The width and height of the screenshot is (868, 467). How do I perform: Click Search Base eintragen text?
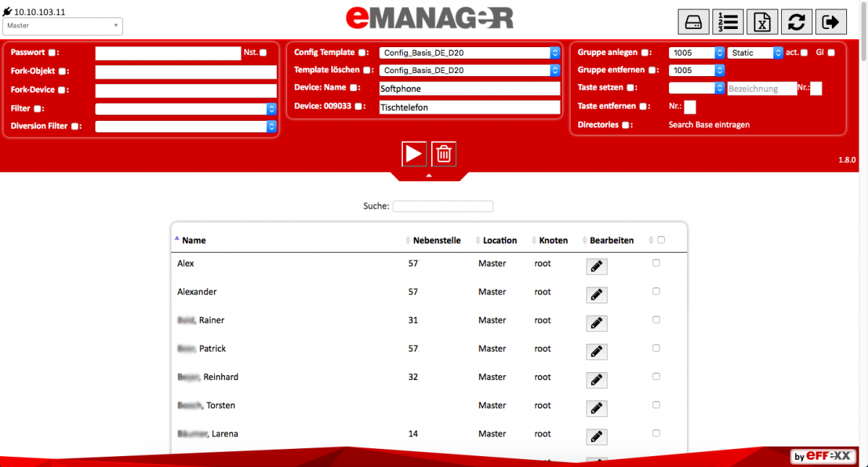click(x=709, y=125)
